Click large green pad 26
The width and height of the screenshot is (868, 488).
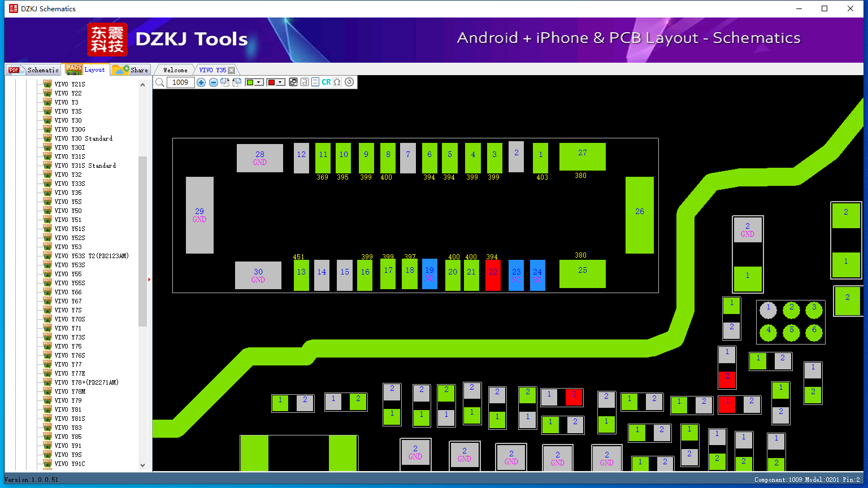[640, 215]
